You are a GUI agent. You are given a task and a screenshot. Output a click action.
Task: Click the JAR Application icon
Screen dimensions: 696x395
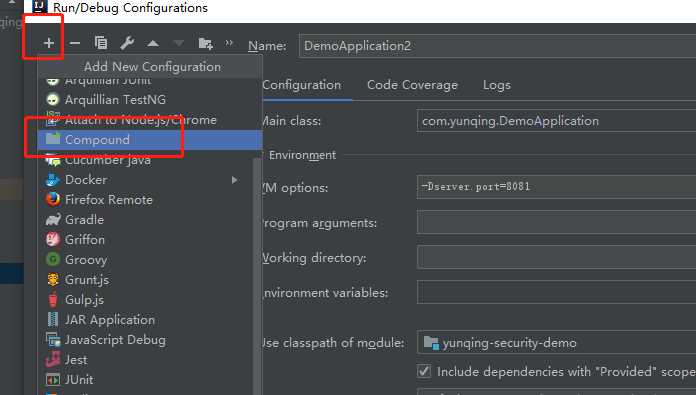pyautogui.click(x=53, y=320)
